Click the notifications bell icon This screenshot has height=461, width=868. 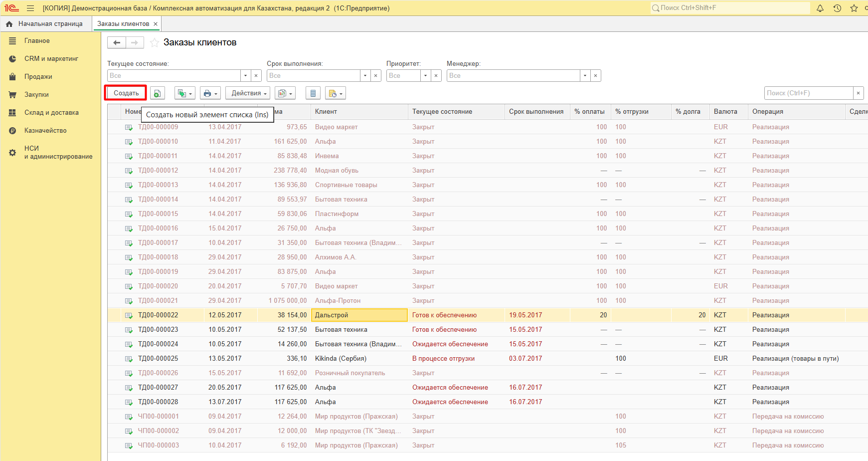(x=820, y=8)
